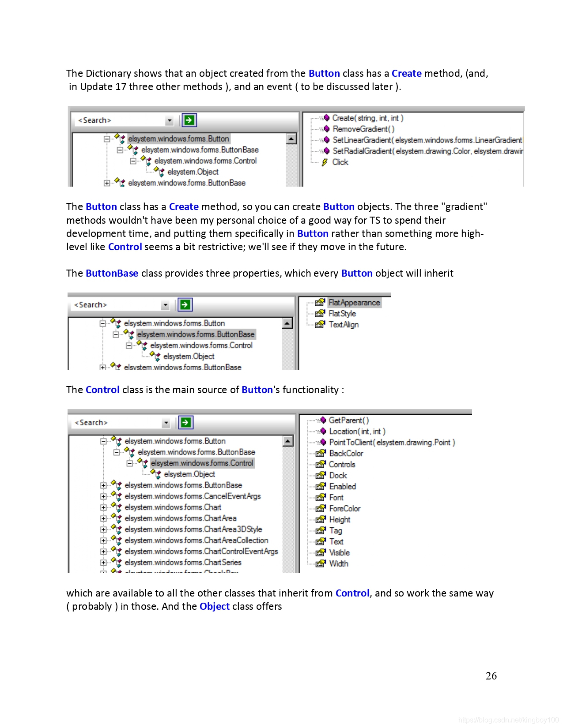563x728 pixels.
Task: Expand the elsystem.windows.forms.CancelEventArgs node
Action: coord(103,496)
